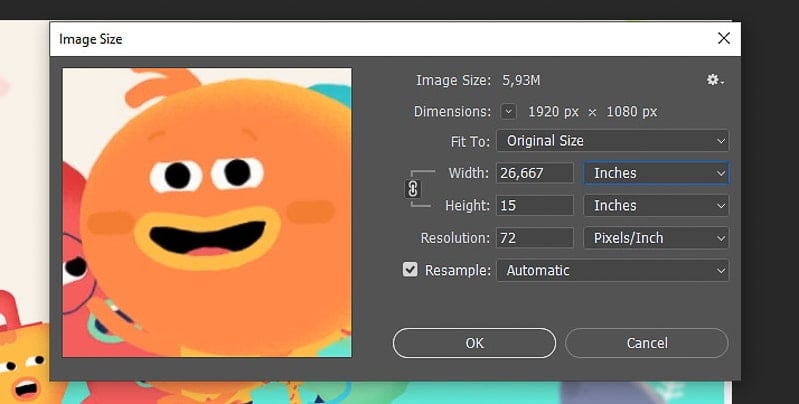Click the Cancel button

[647, 343]
